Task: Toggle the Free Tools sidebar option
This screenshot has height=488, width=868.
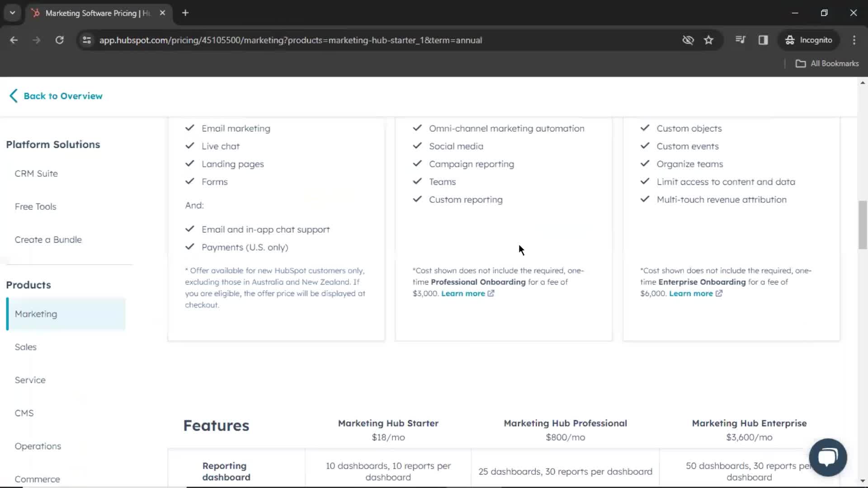Action: tap(36, 206)
